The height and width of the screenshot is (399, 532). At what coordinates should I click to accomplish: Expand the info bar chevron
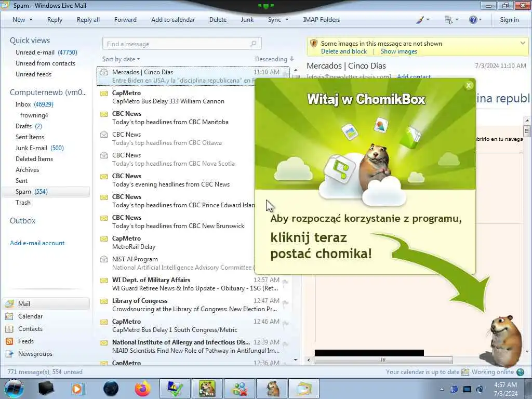click(523, 43)
